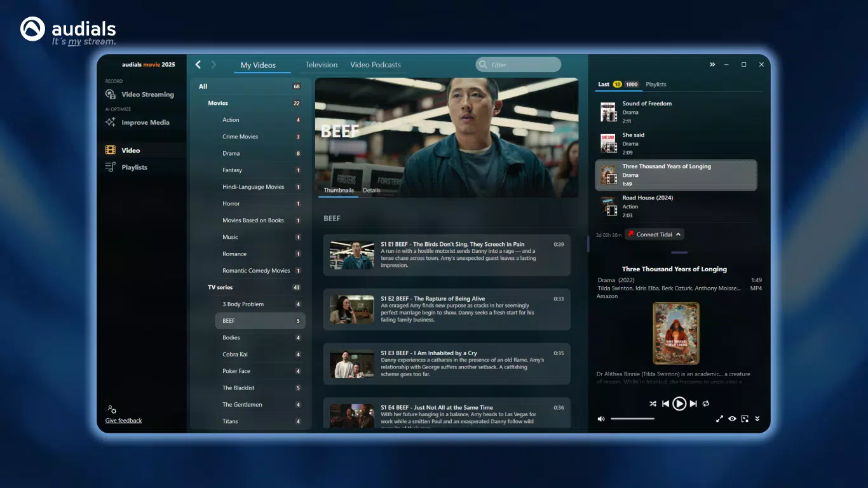Open the Connect Tidal dropdown arrow
This screenshot has width=868, height=488.
pyautogui.click(x=679, y=234)
